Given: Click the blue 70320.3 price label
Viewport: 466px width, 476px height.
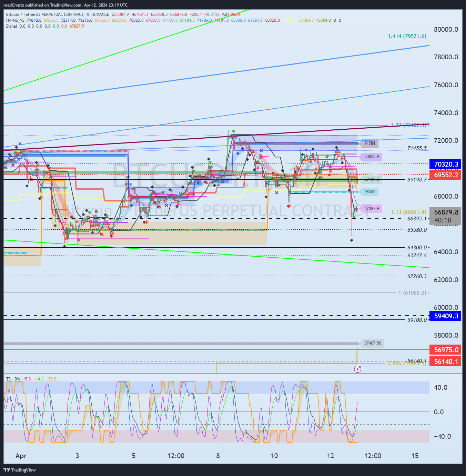Looking at the screenshot, I should click(445, 164).
